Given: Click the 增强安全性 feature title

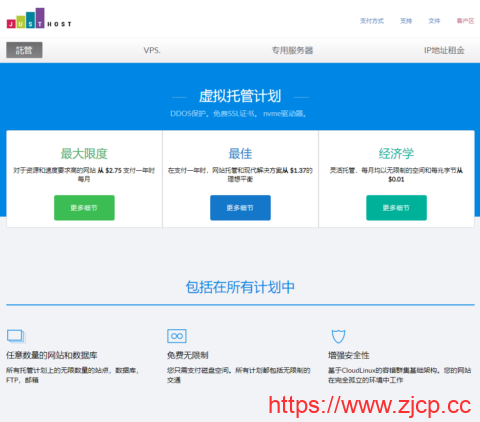Looking at the screenshot, I should point(349,355).
